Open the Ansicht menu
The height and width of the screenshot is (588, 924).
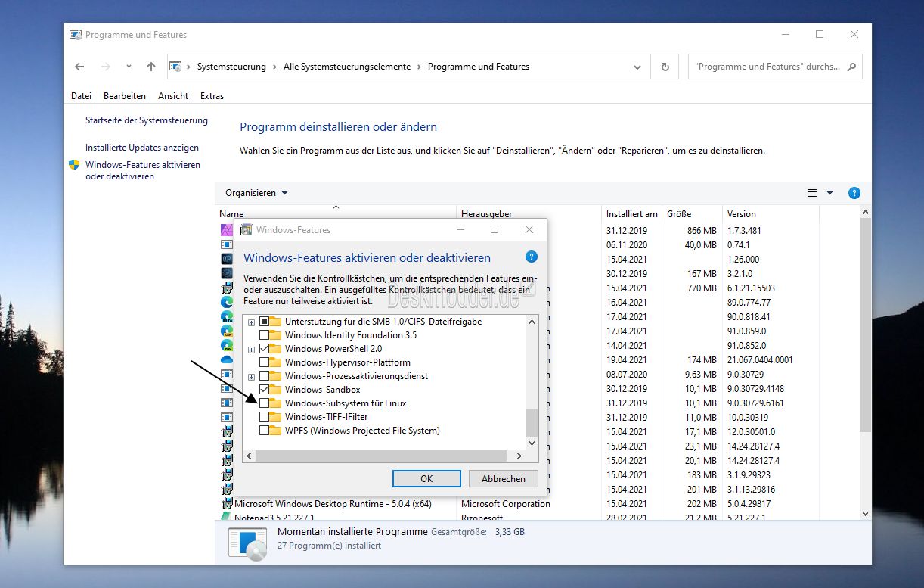click(173, 96)
